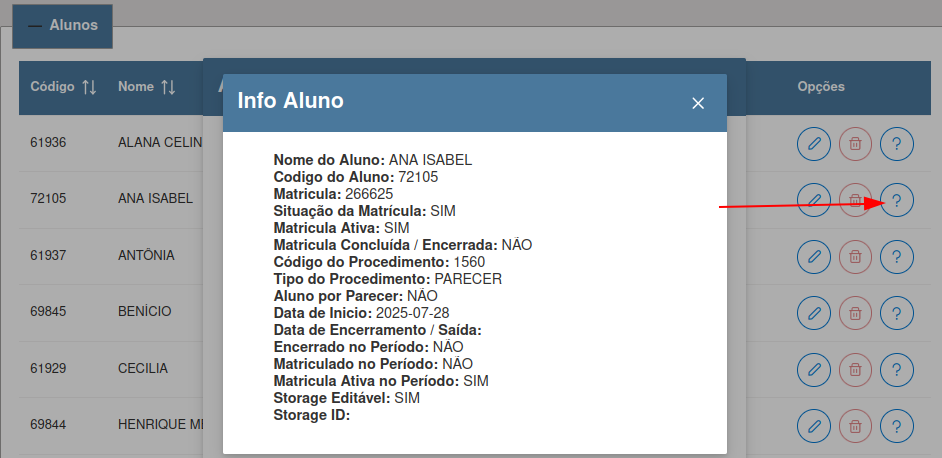This screenshot has height=458, width=942.
Task: Edit BENÍCIO using the pencil icon
Action: click(x=814, y=313)
